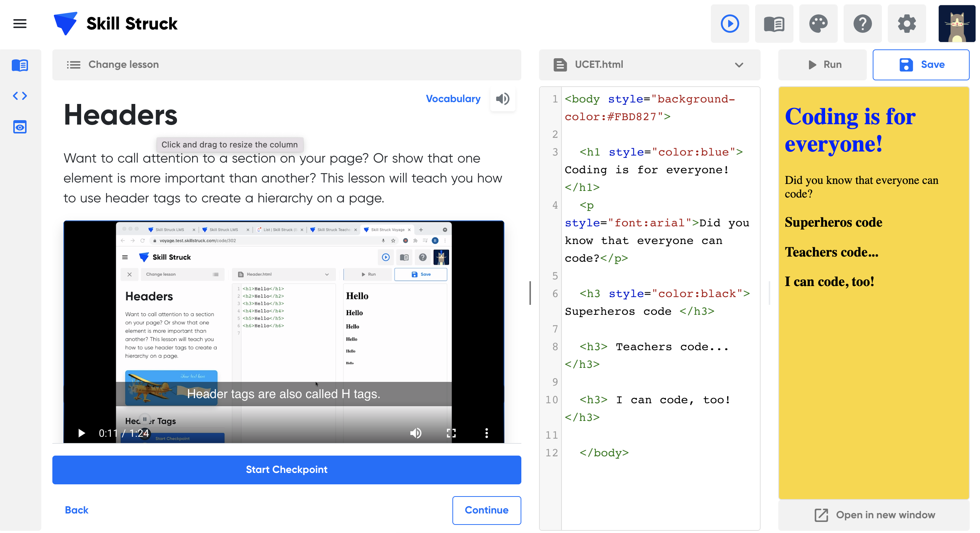The image size is (980, 533).
Task: Click the "Headers" lesson title
Action: tap(120, 115)
